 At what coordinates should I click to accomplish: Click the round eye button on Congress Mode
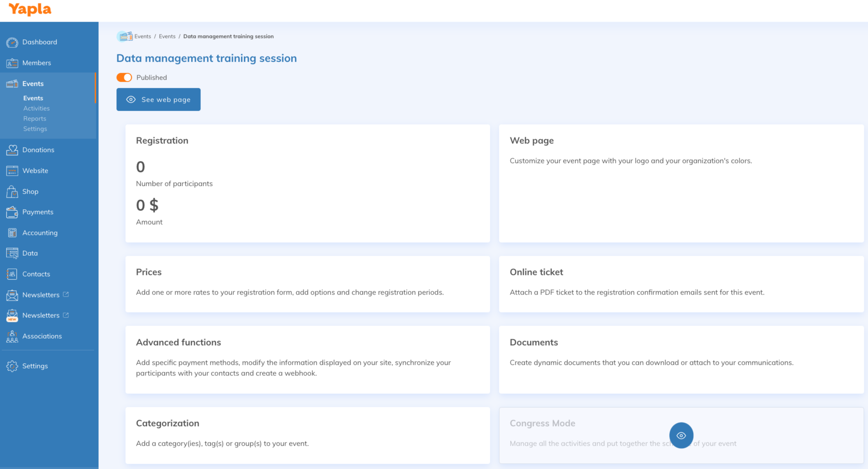point(681,435)
